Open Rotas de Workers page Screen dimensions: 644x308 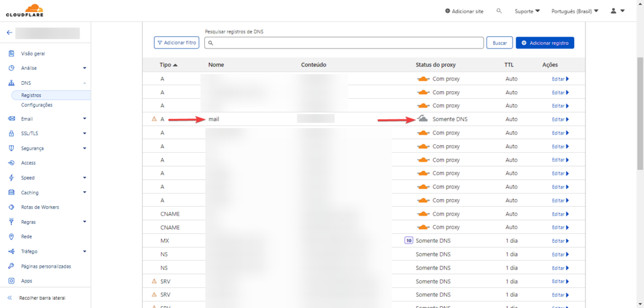tap(40, 207)
